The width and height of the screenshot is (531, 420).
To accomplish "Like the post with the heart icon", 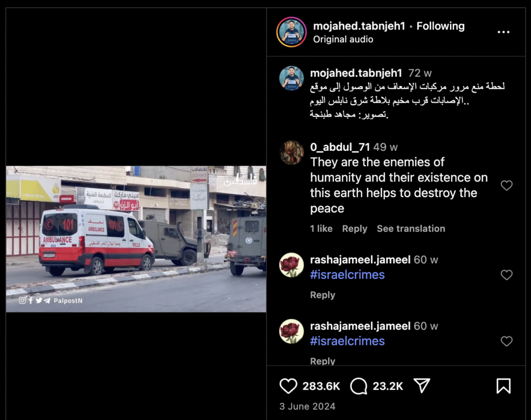I will (288, 386).
